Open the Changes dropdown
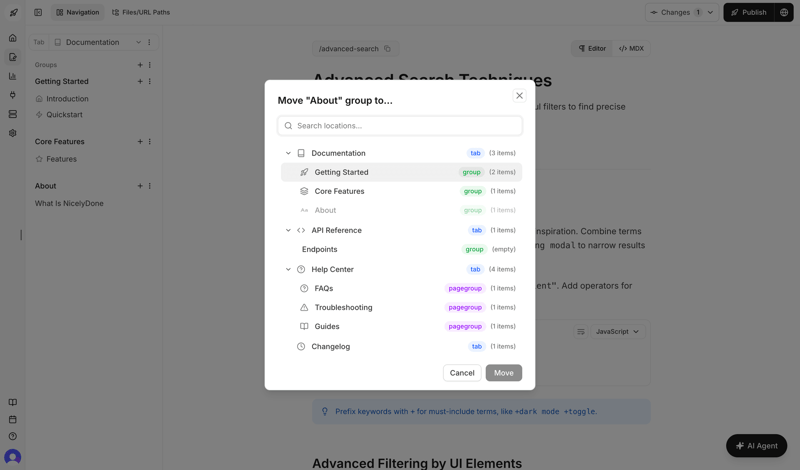 click(x=682, y=12)
